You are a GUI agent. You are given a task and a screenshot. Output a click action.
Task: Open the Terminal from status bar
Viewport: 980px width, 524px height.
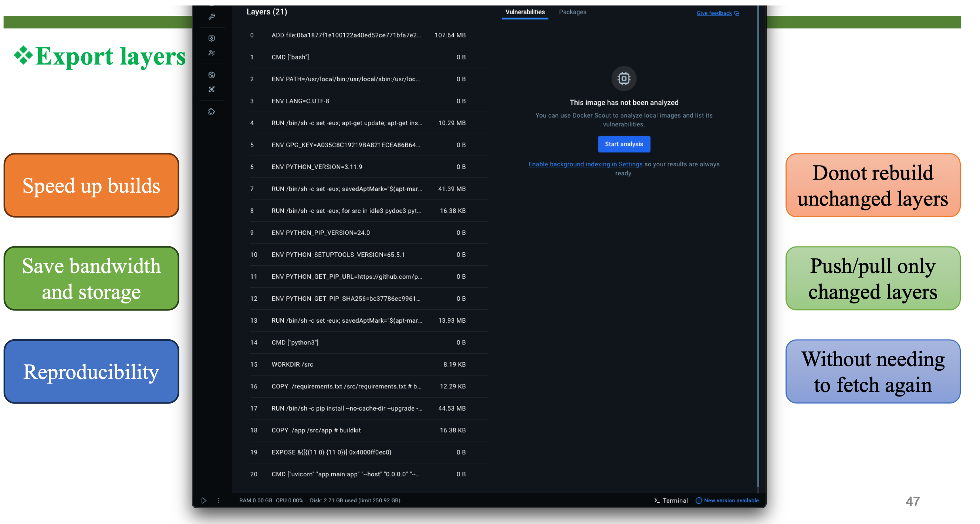(671, 500)
